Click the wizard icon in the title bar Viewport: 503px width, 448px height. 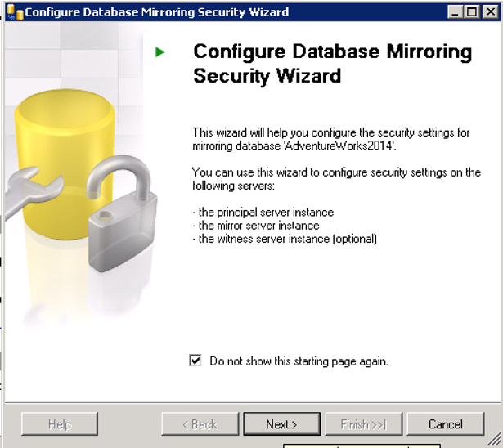pos(15,12)
